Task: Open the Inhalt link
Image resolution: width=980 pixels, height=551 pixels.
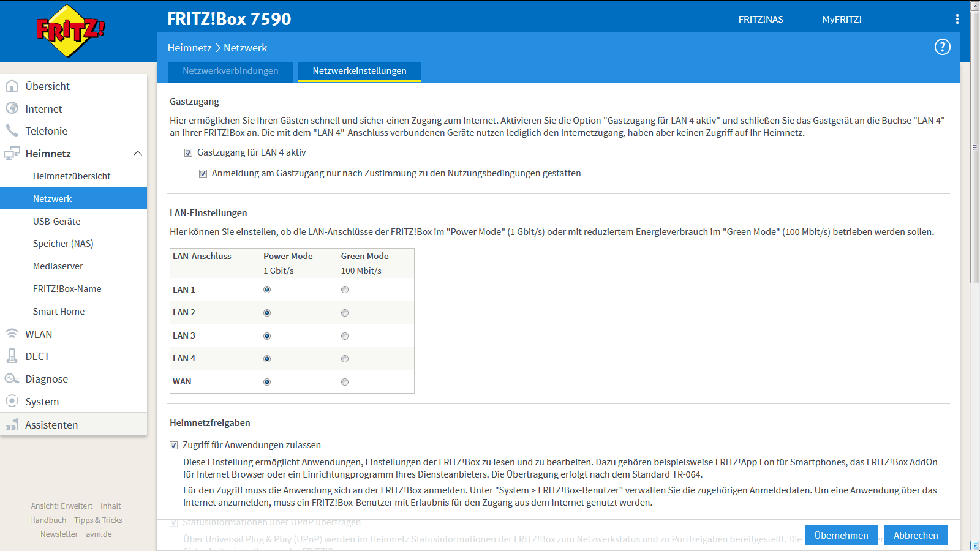Action: point(111,506)
